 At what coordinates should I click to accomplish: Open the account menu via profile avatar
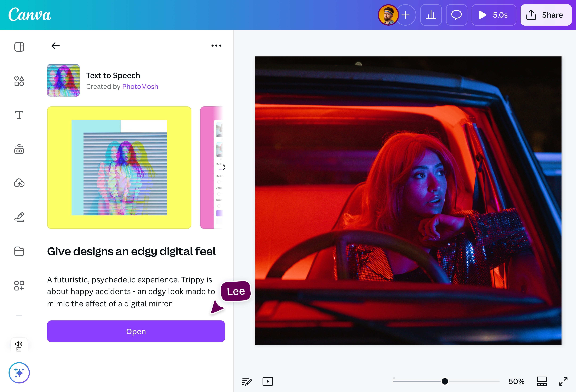[389, 15]
